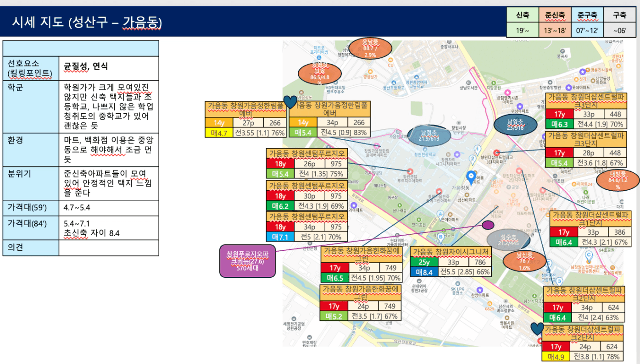Click the purple star marker for 한양아파트
This screenshot has width=640, height=364.
[x=479, y=289]
